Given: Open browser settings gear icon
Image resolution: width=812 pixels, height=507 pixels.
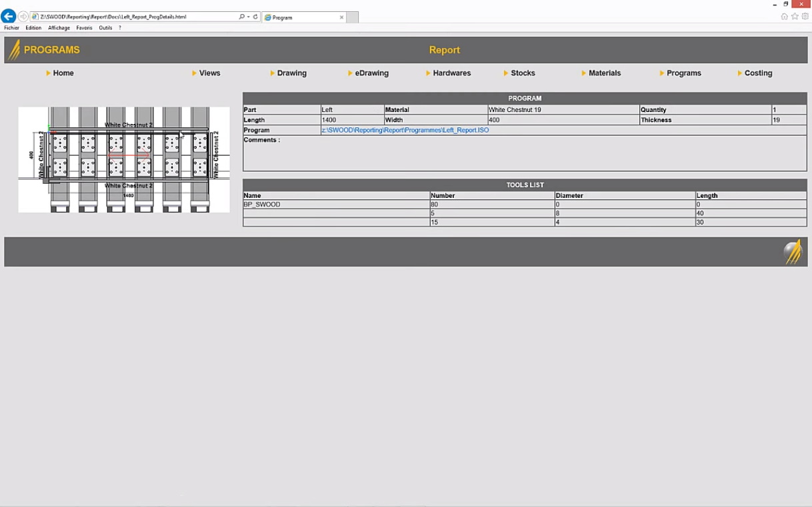Looking at the screenshot, I should (x=805, y=17).
